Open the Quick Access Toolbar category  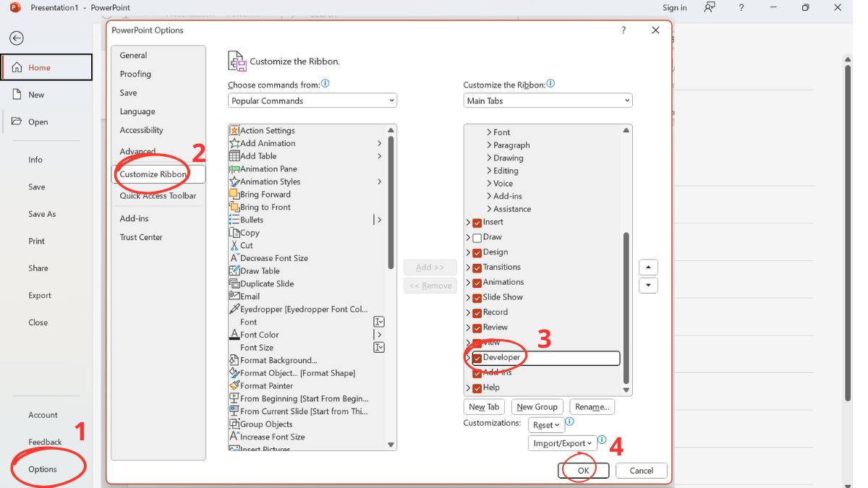(x=158, y=196)
